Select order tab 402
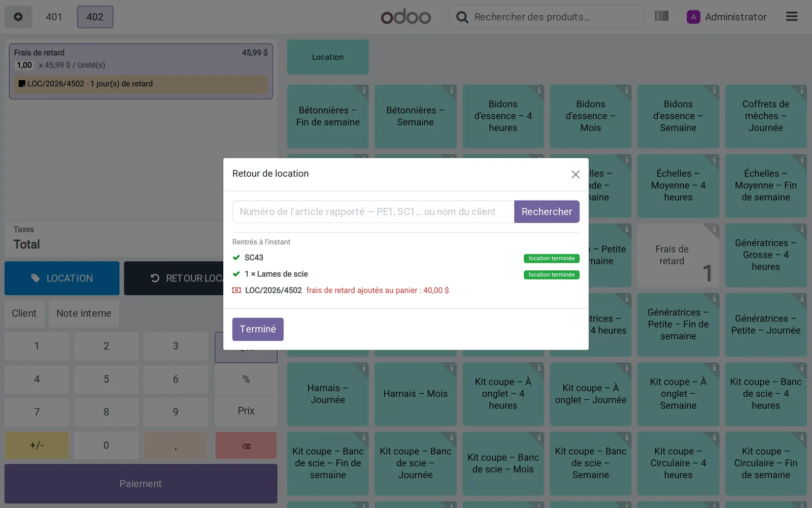The image size is (812, 508). pyautogui.click(x=95, y=17)
